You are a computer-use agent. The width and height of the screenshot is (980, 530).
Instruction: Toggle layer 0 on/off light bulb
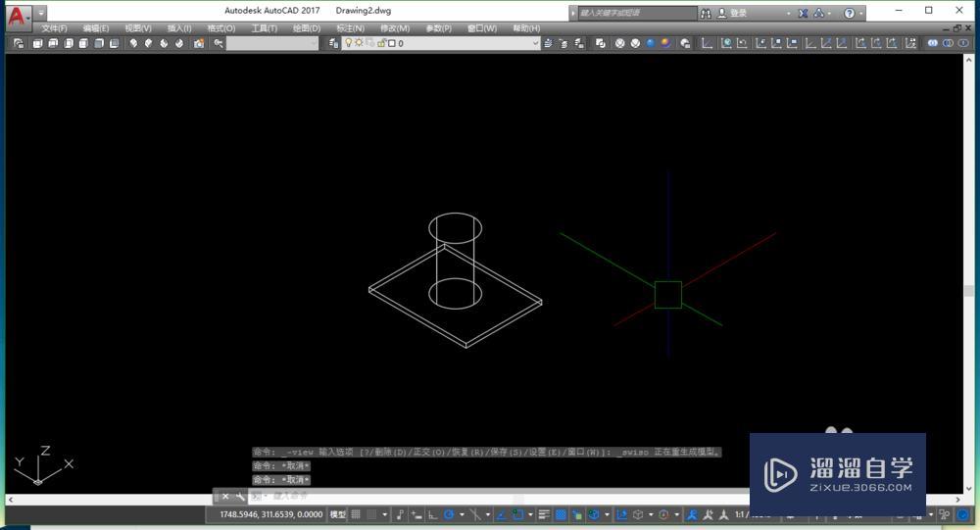[349, 43]
